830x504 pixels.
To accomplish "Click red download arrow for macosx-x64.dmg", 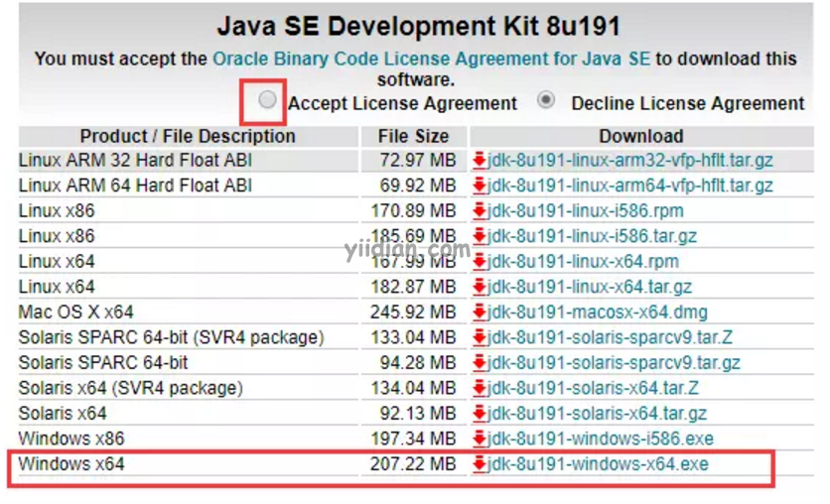I will [480, 313].
